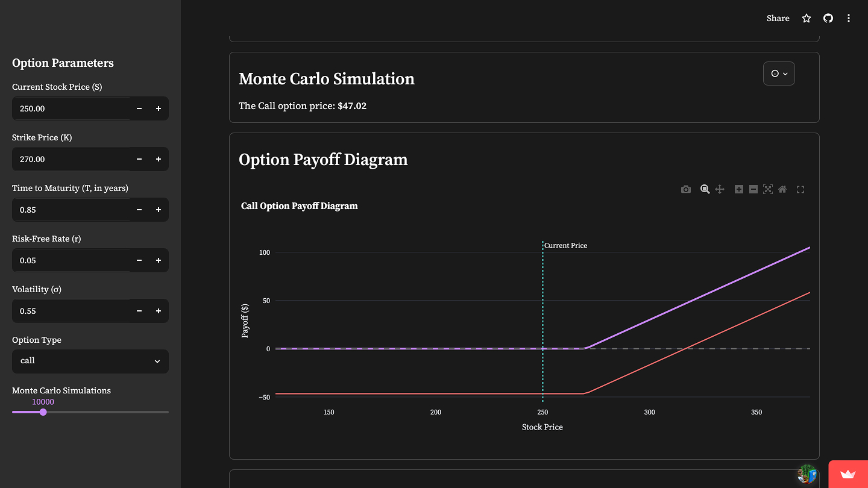
Task: Click the Share button
Action: 778,18
